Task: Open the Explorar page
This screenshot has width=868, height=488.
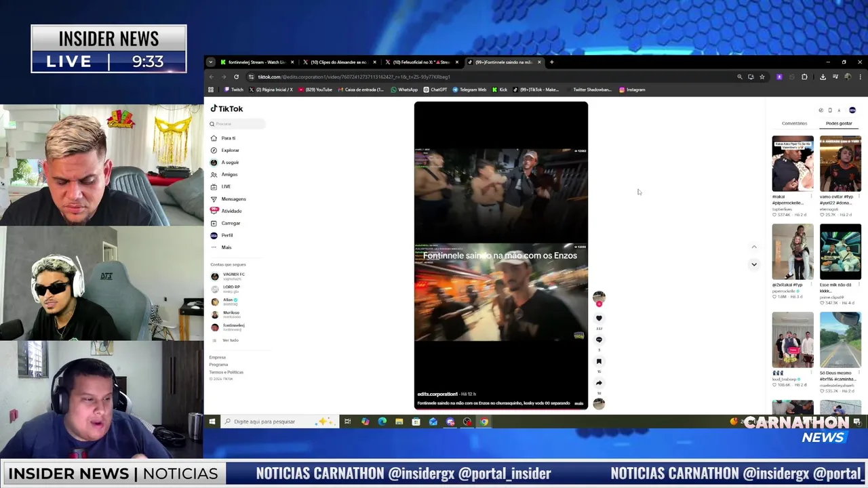Action: click(225, 150)
